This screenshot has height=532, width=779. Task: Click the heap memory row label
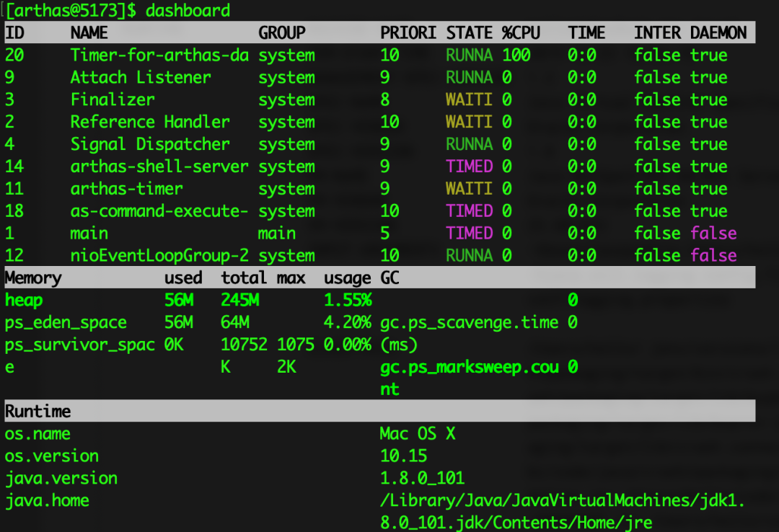click(24, 300)
